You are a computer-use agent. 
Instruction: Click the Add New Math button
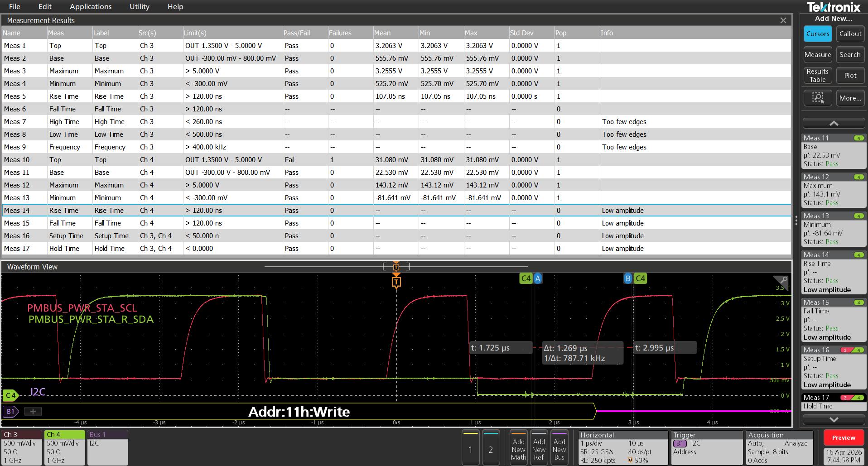(518, 447)
